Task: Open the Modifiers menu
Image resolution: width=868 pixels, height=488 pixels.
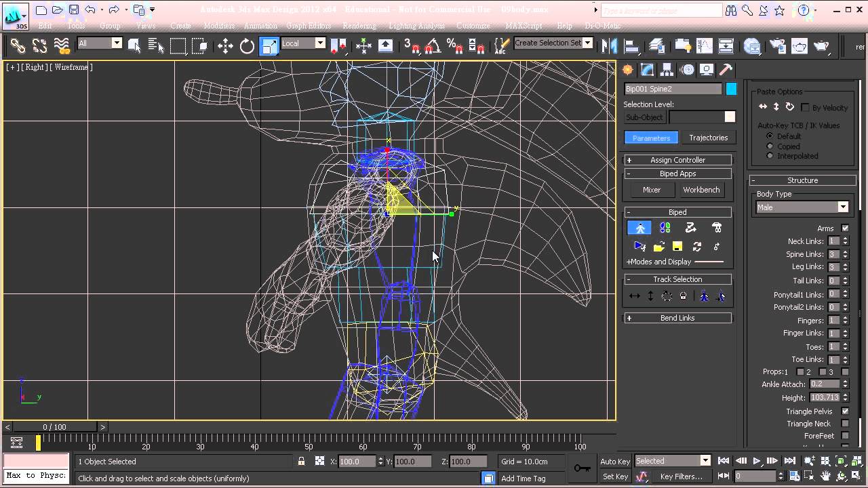Action: [x=219, y=26]
